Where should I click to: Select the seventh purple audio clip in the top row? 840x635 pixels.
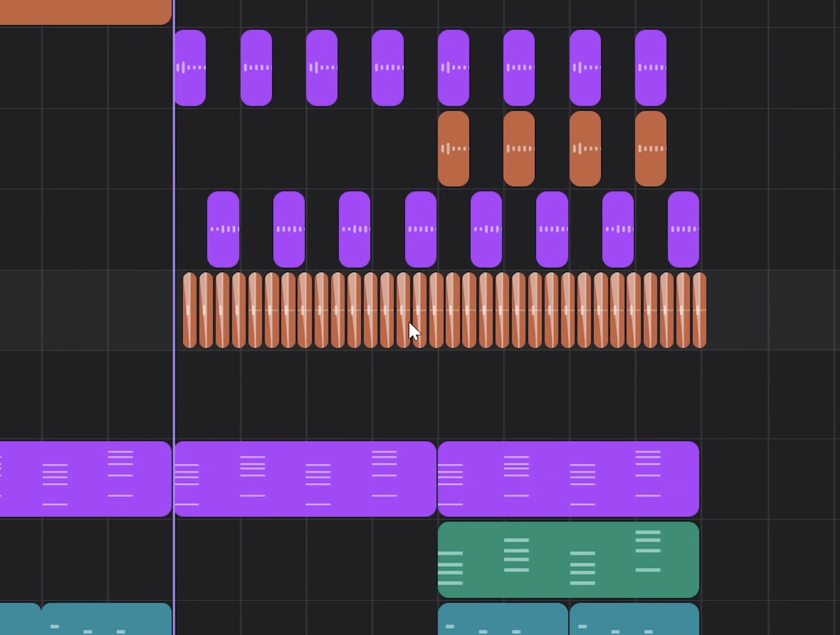pyautogui.click(x=585, y=68)
